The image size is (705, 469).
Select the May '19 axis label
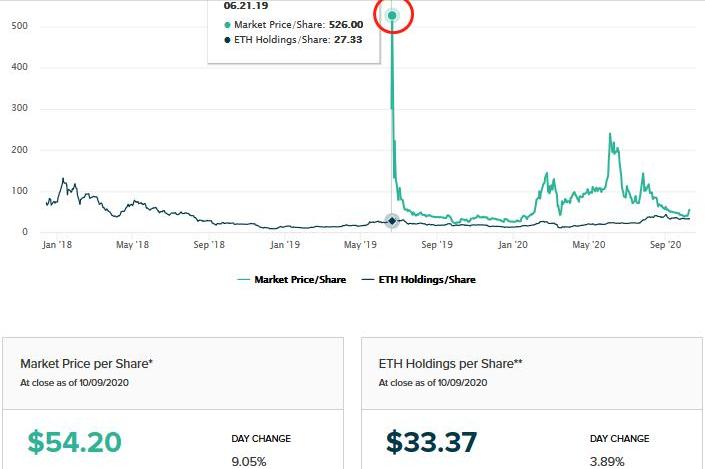click(360, 245)
